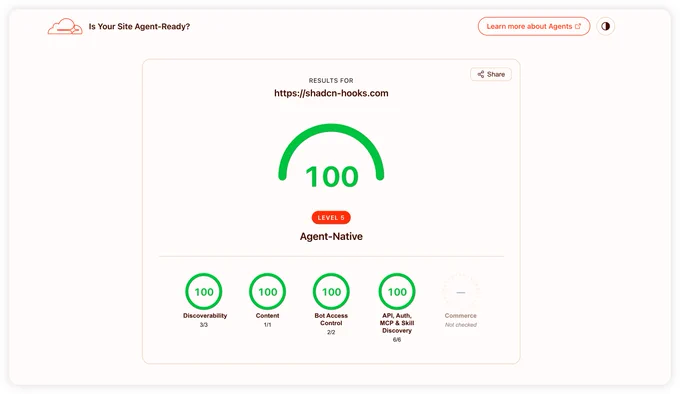The image size is (680, 394).
Task: Click the RESULTS FOR label
Action: pos(331,81)
